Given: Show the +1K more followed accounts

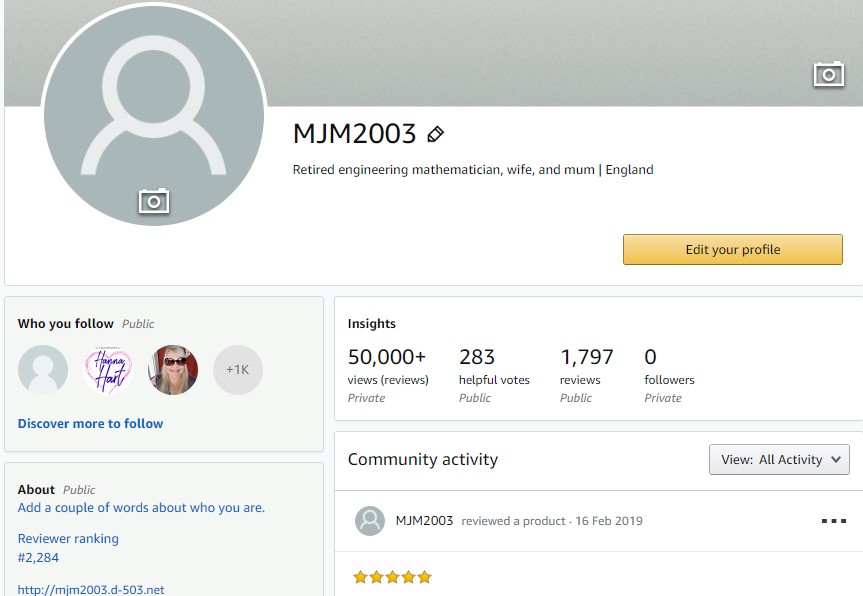Looking at the screenshot, I should 238,370.
